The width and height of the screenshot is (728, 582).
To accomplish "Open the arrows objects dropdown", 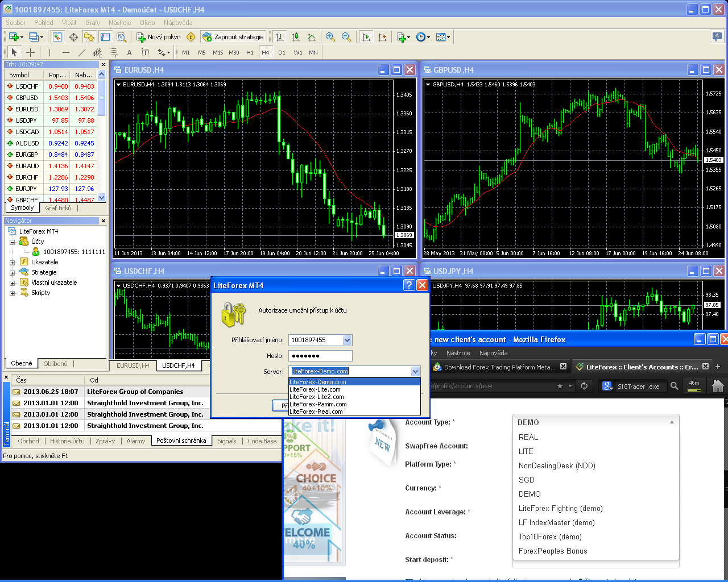I will pos(164,52).
